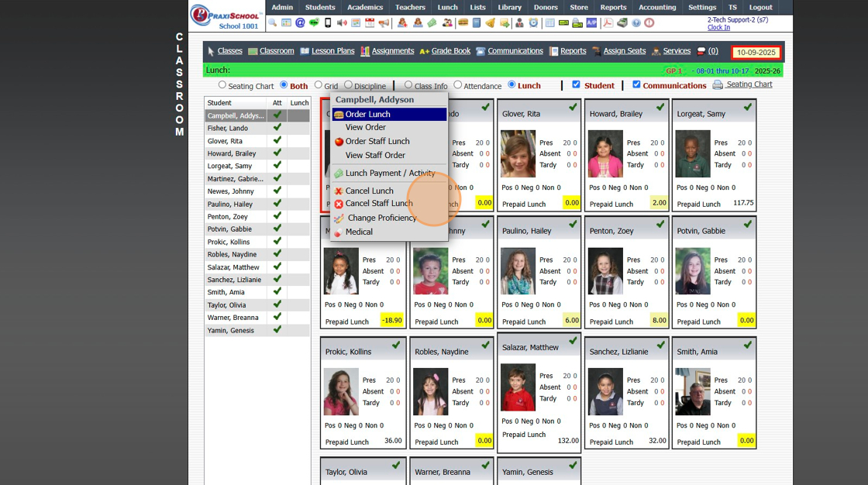Click the red PDF icon

pyautogui.click(x=608, y=22)
